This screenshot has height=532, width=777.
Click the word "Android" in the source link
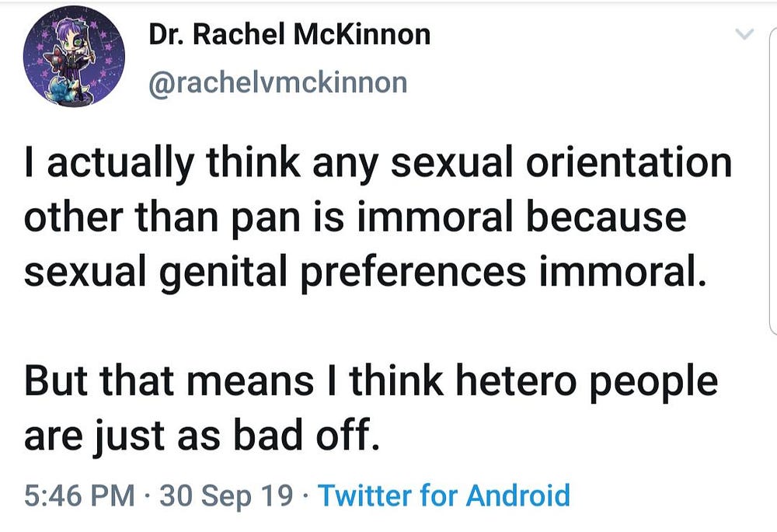pos(517,495)
